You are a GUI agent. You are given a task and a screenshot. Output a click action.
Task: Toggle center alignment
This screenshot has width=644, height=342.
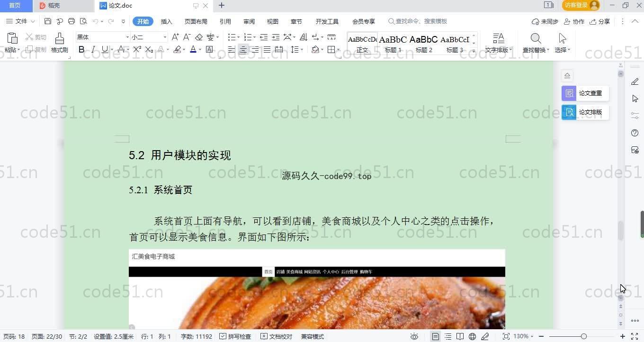coord(243,49)
